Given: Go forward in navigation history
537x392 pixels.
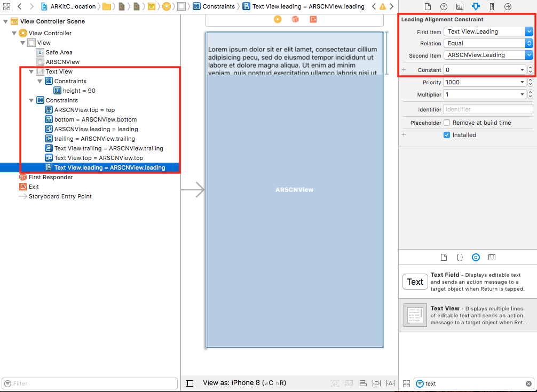Looking at the screenshot, I should 31,6.
